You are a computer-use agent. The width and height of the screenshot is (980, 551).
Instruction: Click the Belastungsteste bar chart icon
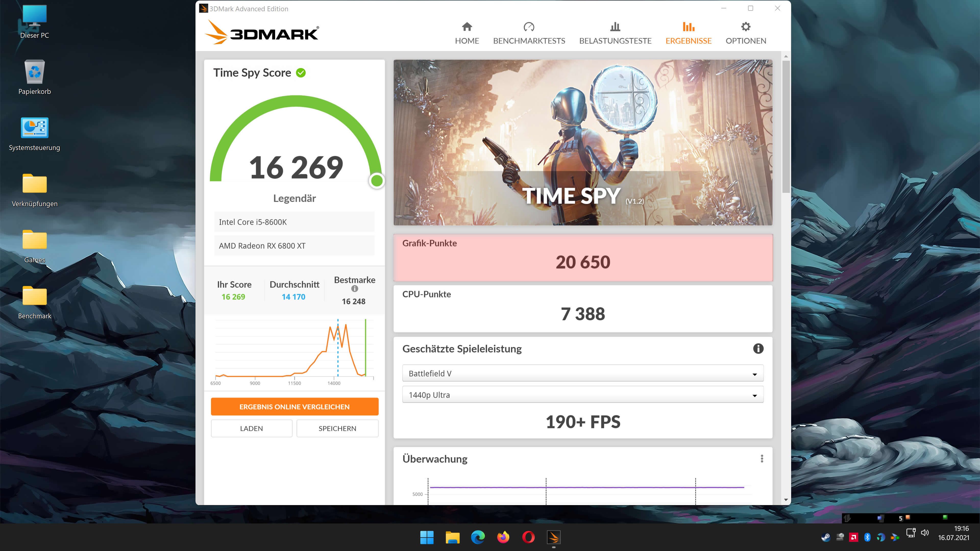615,27
